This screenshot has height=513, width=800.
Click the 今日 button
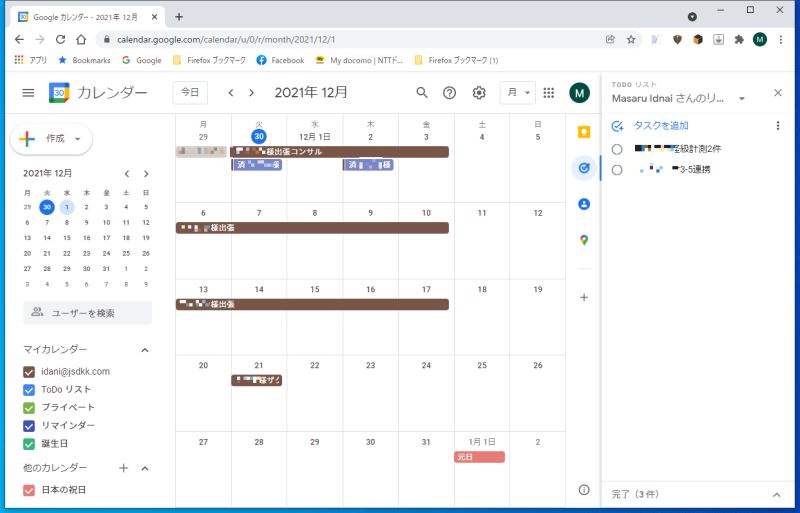190,92
